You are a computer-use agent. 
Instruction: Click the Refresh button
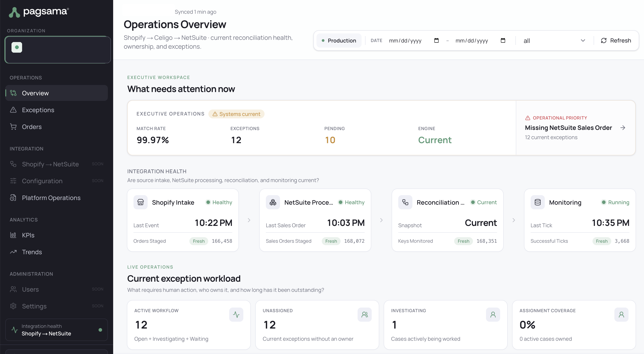pyautogui.click(x=615, y=40)
